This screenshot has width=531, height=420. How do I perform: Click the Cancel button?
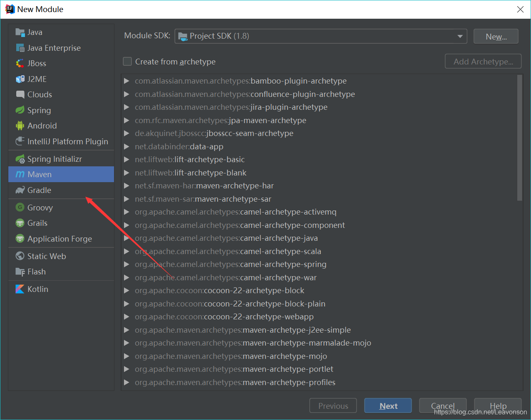(x=443, y=406)
